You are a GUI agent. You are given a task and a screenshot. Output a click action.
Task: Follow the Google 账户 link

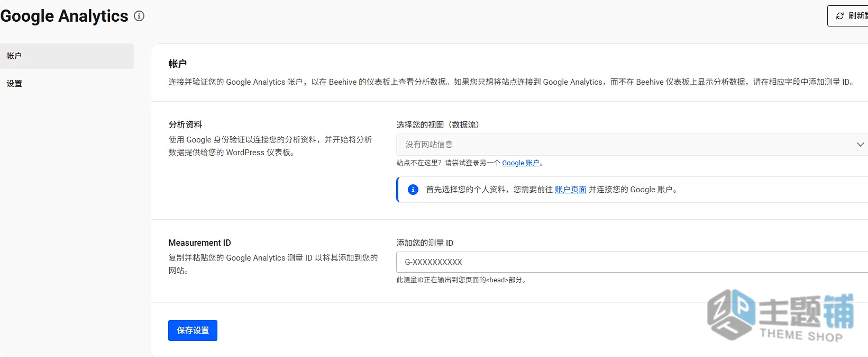click(520, 163)
